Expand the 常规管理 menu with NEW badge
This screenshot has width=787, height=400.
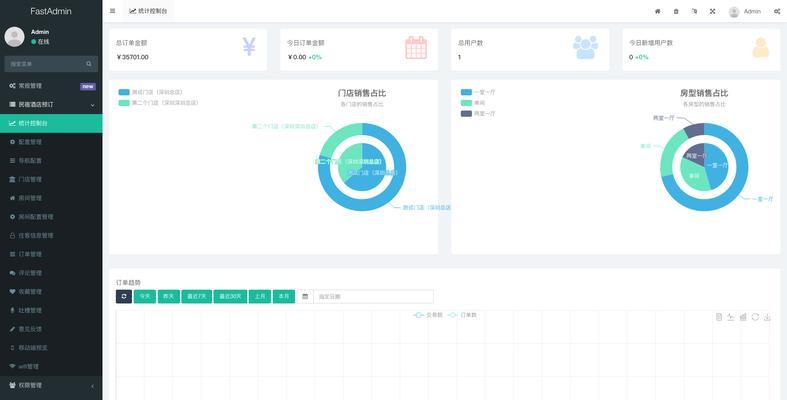click(51, 86)
